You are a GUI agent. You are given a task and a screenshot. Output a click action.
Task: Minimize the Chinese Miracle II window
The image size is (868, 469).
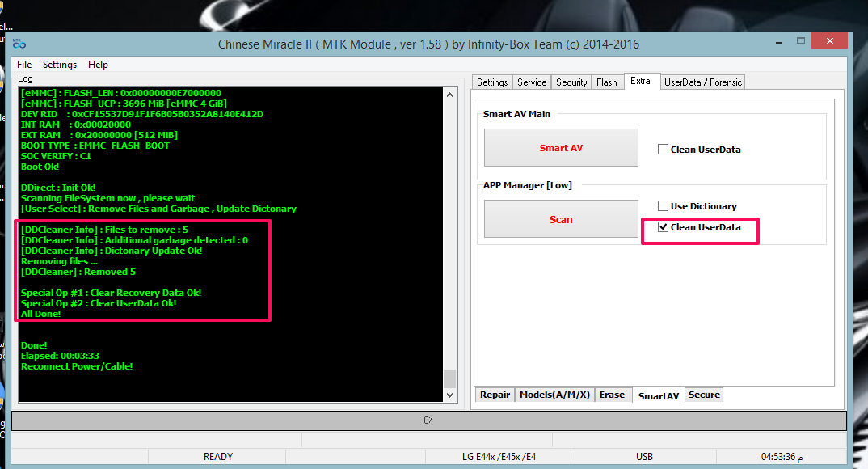click(779, 41)
